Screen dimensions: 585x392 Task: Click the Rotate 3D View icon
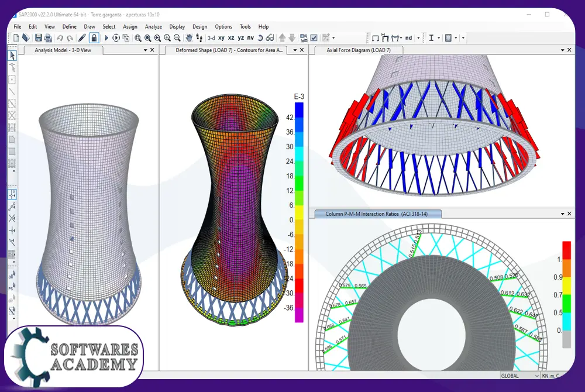(260, 37)
